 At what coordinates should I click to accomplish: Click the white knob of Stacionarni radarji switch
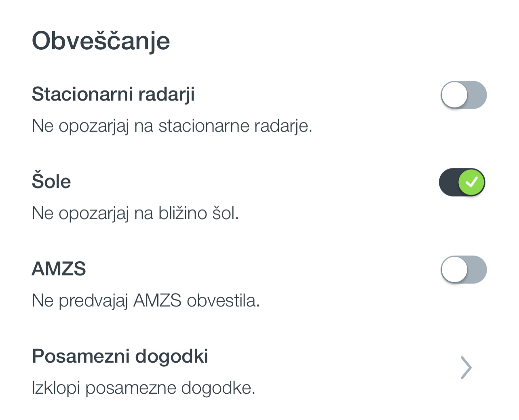point(454,95)
